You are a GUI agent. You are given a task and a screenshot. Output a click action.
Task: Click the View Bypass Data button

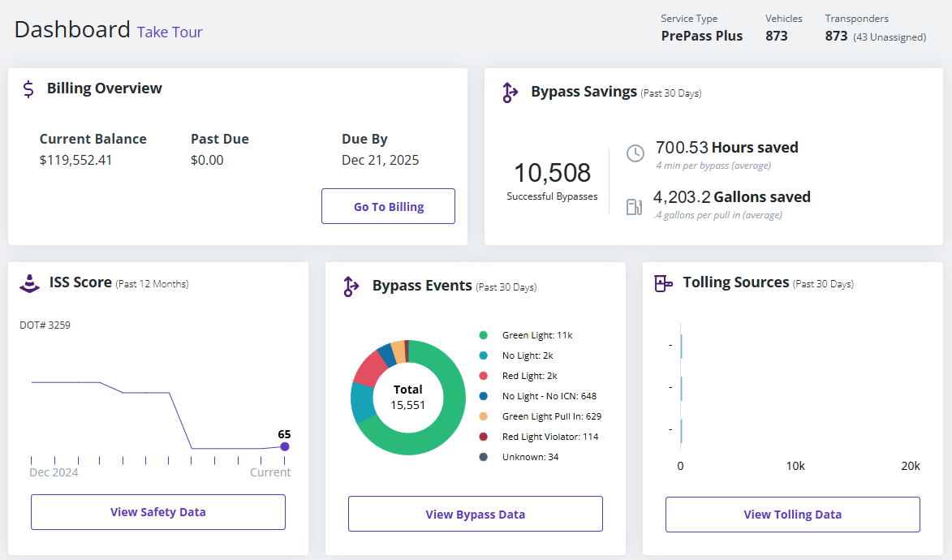point(475,514)
